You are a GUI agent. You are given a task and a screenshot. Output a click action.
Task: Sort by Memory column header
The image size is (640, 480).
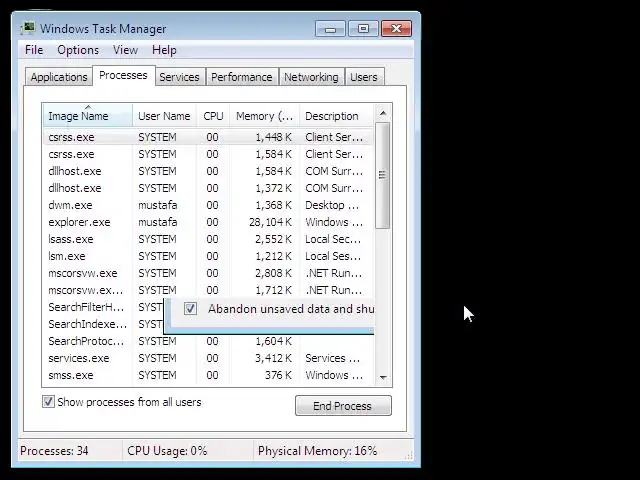coord(264,116)
